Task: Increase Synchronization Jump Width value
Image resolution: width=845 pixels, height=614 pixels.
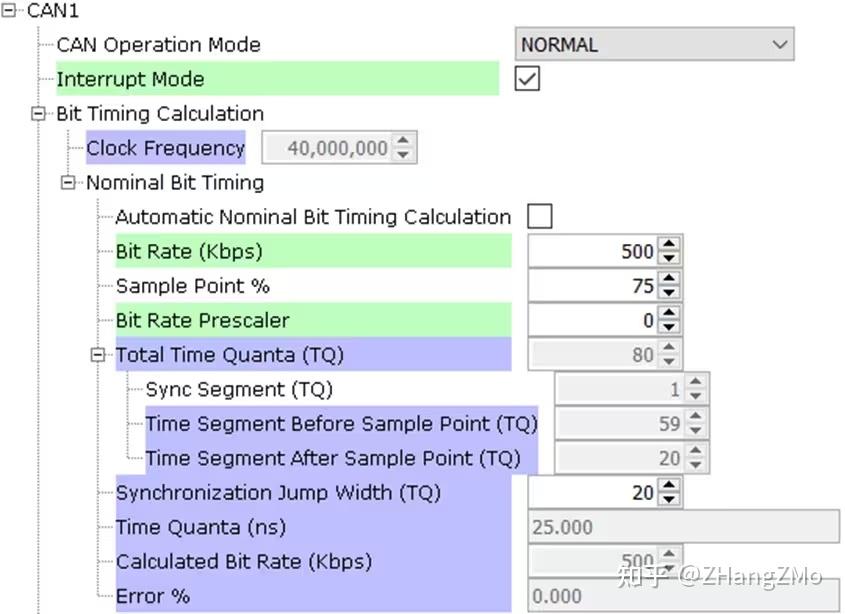Action: point(669,486)
